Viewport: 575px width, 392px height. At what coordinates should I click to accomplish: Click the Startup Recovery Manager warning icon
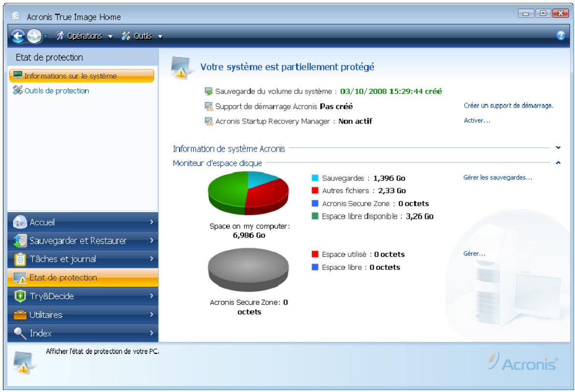[x=209, y=121]
